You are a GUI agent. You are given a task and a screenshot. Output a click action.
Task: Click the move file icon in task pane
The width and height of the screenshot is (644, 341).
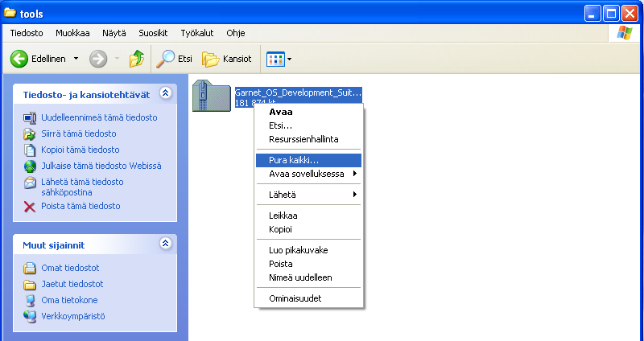pyautogui.click(x=30, y=134)
